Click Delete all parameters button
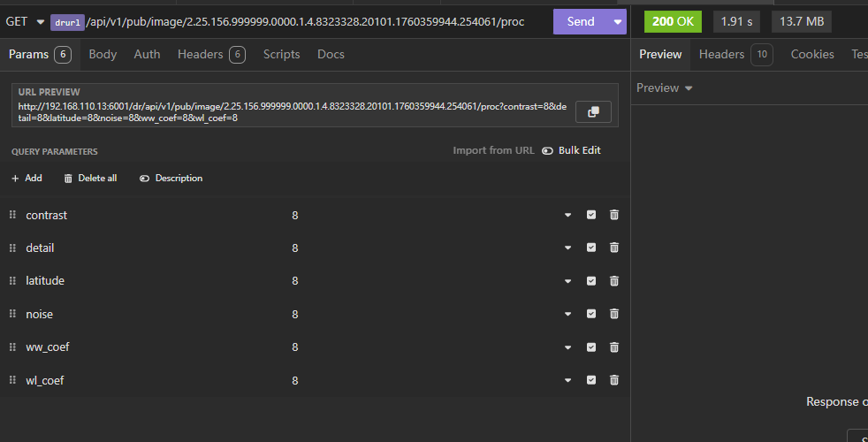 click(x=90, y=178)
